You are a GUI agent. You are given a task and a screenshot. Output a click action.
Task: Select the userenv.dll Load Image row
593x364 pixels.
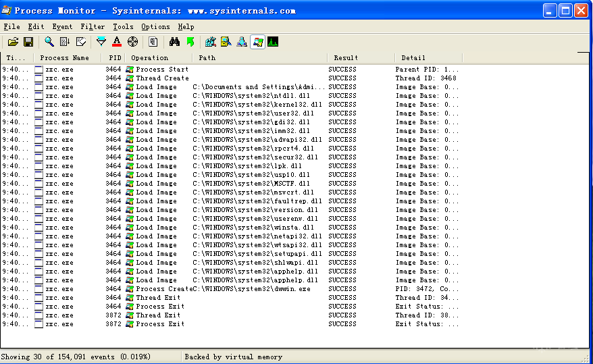tap(231, 219)
